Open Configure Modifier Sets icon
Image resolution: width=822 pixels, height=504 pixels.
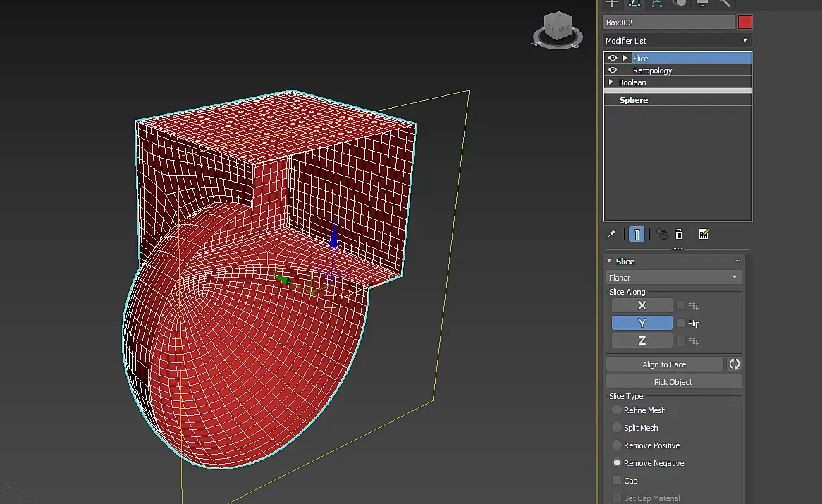point(704,234)
